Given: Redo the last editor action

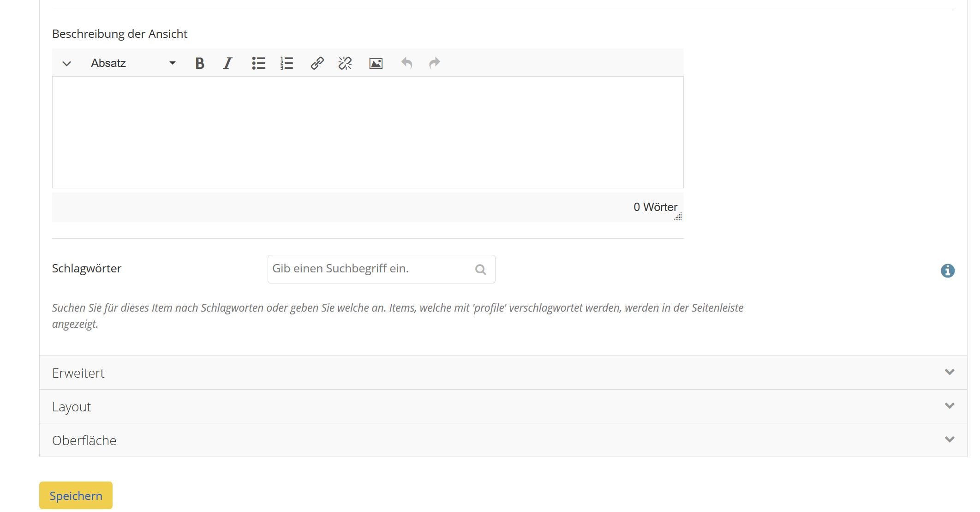Looking at the screenshot, I should pyautogui.click(x=434, y=63).
